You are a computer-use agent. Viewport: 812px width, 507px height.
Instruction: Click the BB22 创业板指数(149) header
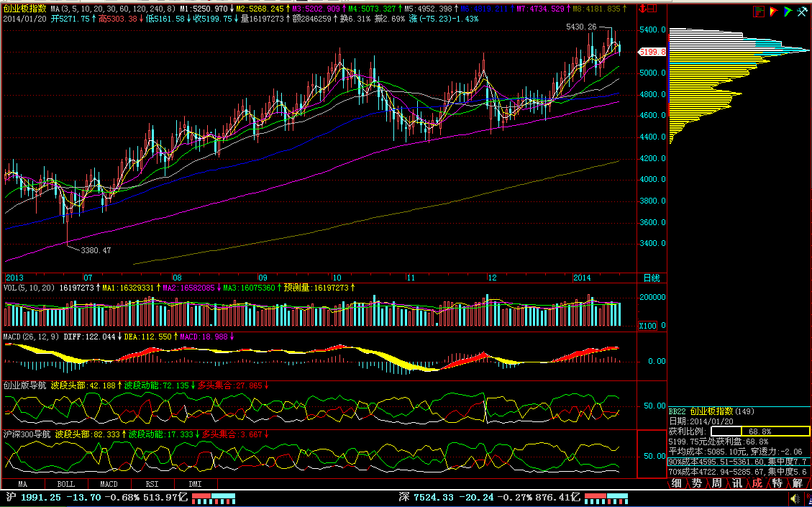pos(711,411)
